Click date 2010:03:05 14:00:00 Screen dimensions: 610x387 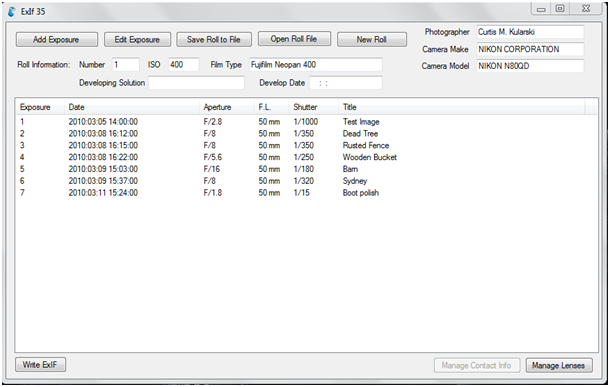(x=103, y=122)
